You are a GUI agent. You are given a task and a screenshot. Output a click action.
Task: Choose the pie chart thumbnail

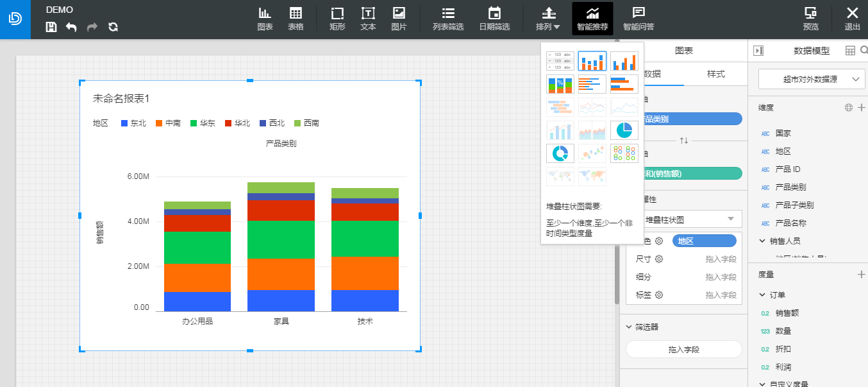point(624,130)
